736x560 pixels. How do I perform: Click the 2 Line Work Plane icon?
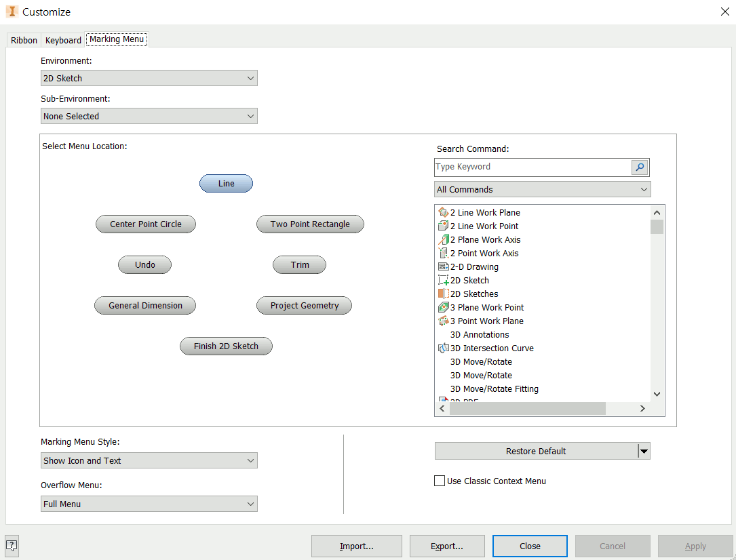pyautogui.click(x=444, y=213)
